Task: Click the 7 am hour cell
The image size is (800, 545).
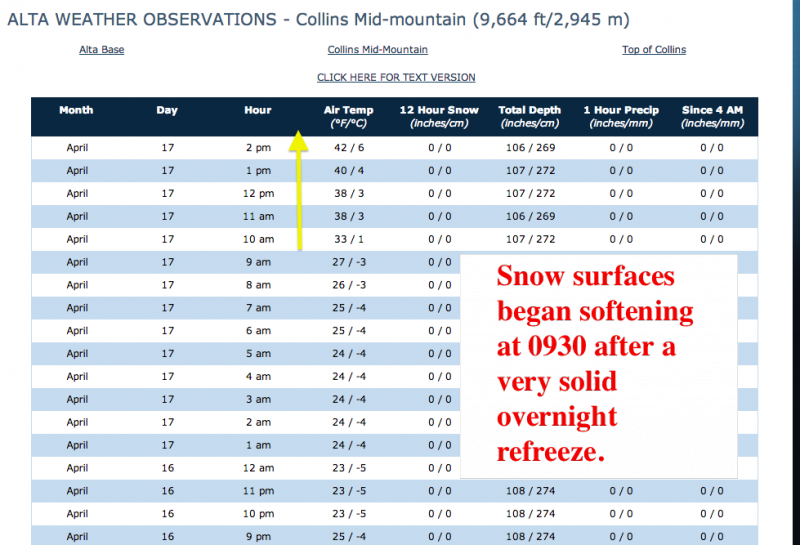Action: point(258,308)
